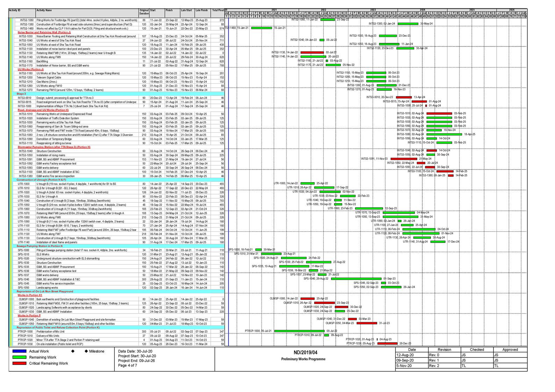This screenshot has height=392, width=555.
Task: Click the red INTS3-1091 procurement bar
Action: pos(404,159)
